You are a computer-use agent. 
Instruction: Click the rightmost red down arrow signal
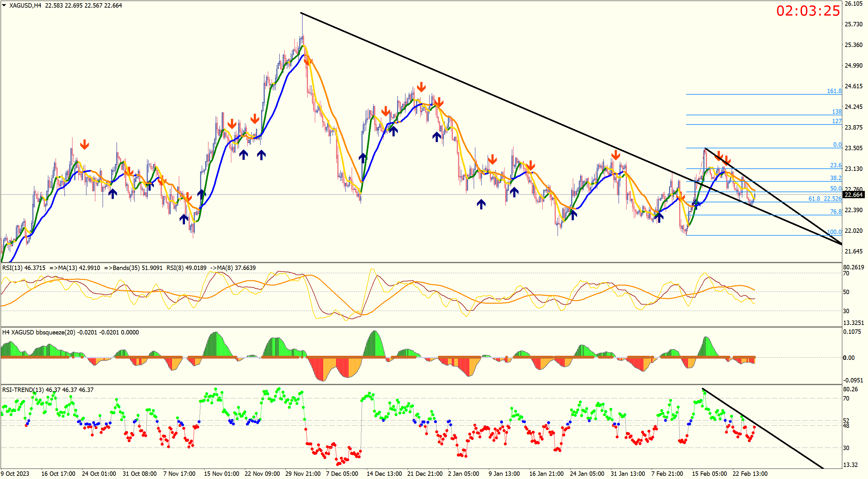click(x=727, y=160)
